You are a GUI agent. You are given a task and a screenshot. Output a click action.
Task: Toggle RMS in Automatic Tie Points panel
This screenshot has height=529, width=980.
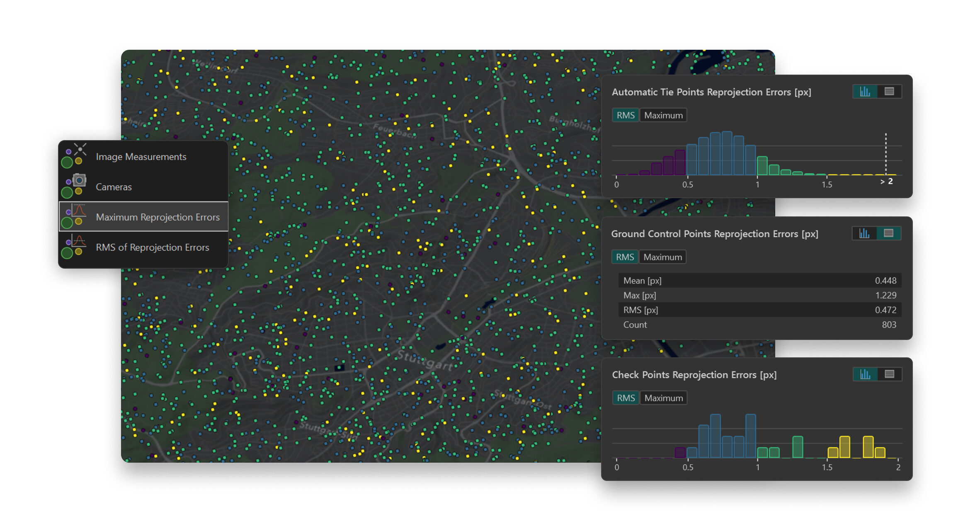tap(625, 115)
